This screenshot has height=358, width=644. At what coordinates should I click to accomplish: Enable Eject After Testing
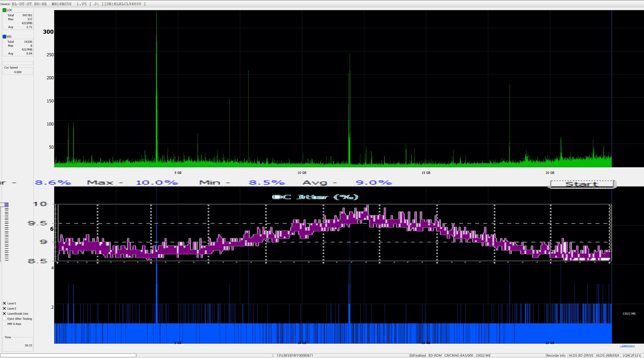(4, 319)
